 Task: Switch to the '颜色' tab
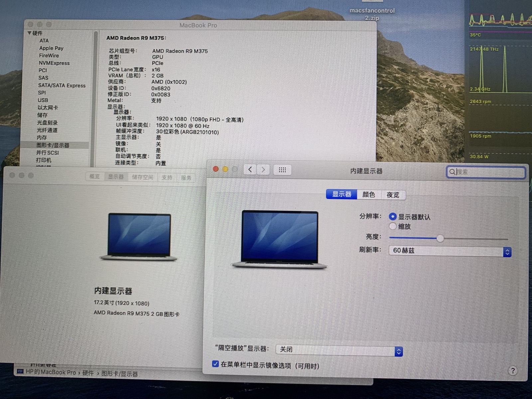(369, 195)
